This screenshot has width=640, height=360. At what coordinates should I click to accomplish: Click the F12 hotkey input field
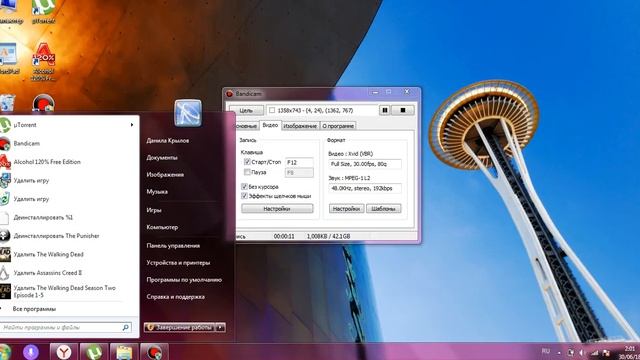(x=299, y=162)
